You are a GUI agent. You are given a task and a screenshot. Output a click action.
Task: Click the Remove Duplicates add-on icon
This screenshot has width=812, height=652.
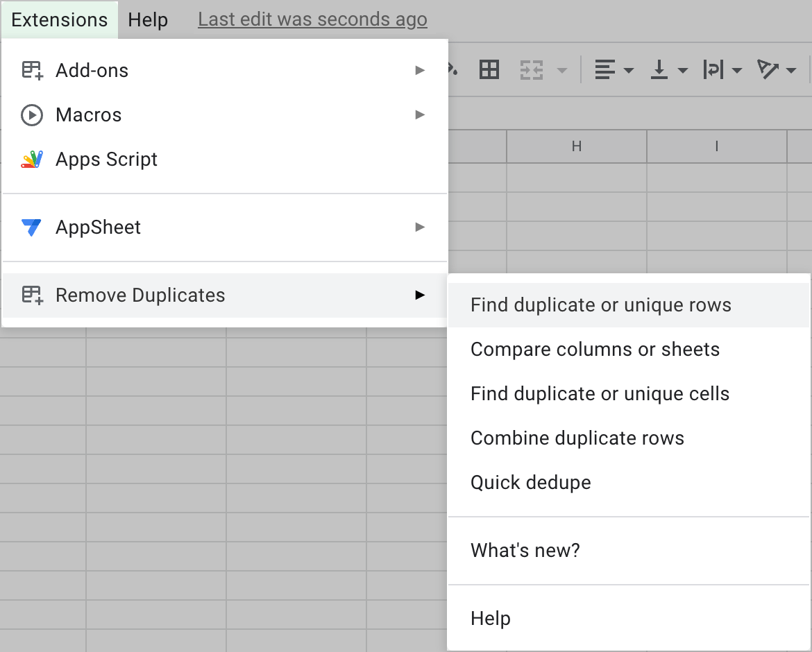[32, 295]
